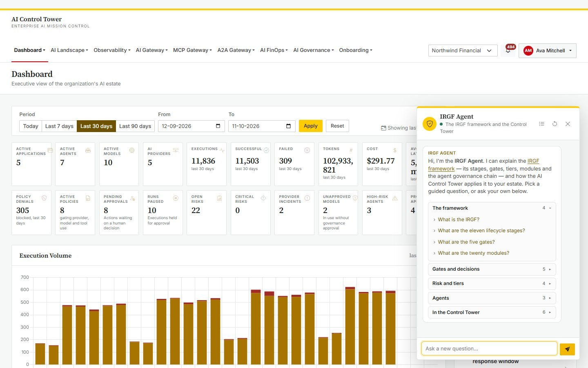Open the AI Governance menu
This screenshot has width=588, height=368.
[x=314, y=50]
